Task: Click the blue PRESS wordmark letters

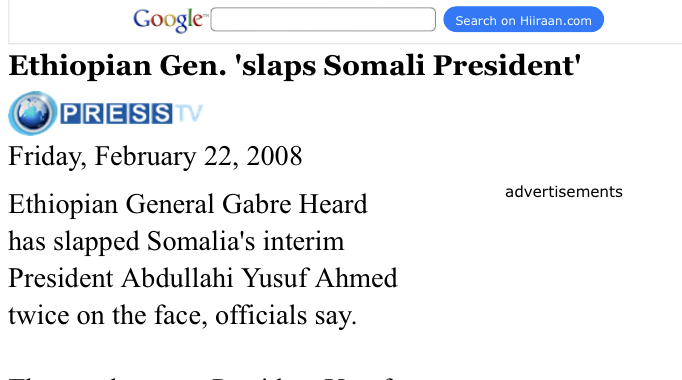Action: 116,114
